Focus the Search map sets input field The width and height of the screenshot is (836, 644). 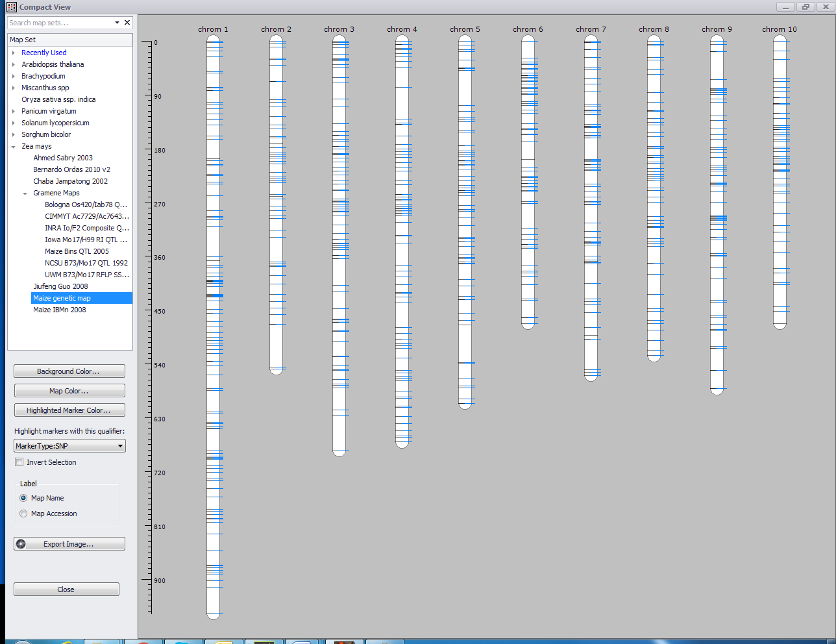coord(60,23)
